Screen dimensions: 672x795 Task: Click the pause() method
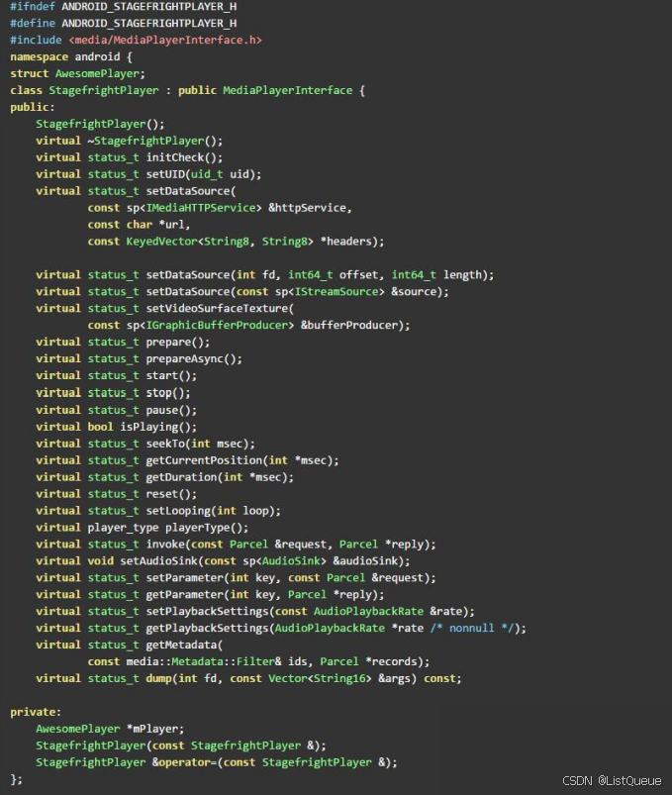tap(171, 410)
